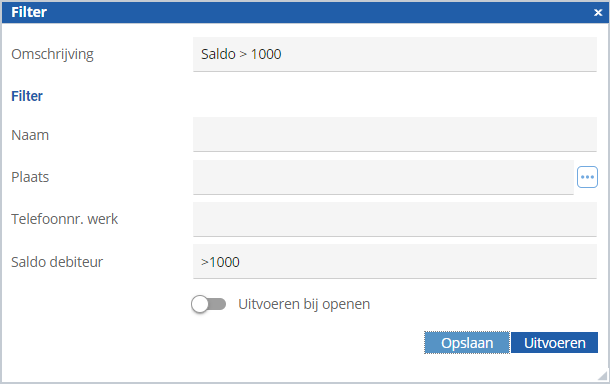Screen dimensions: 610x384
Task: Click the Saldo debiteur field with >1000
Action: (x=394, y=261)
